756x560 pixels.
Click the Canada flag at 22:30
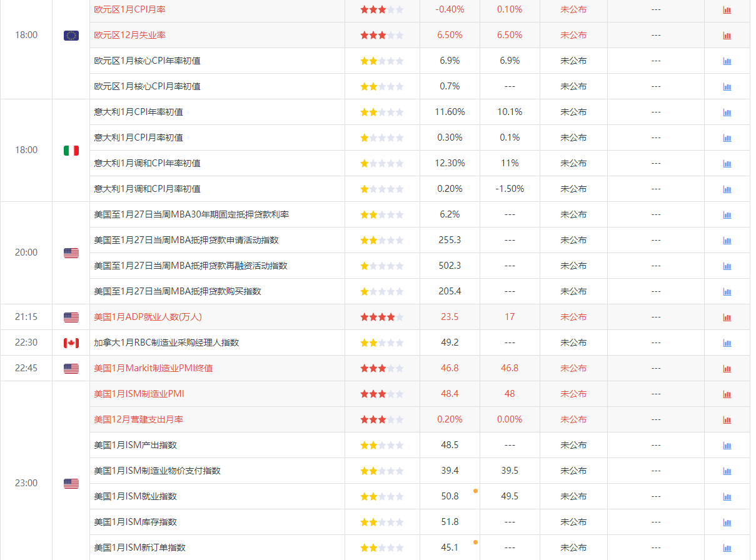point(71,342)
